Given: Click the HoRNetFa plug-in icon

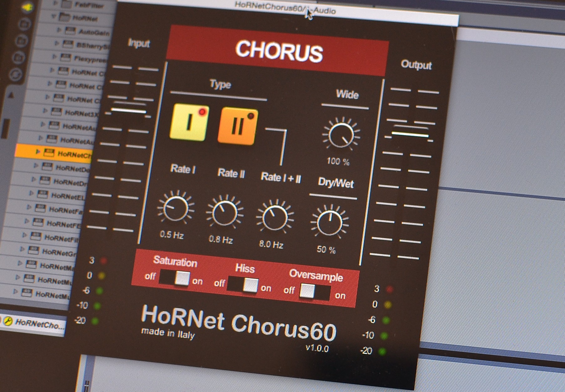Looking at the screenshot, I should click(x=40, y=208).
